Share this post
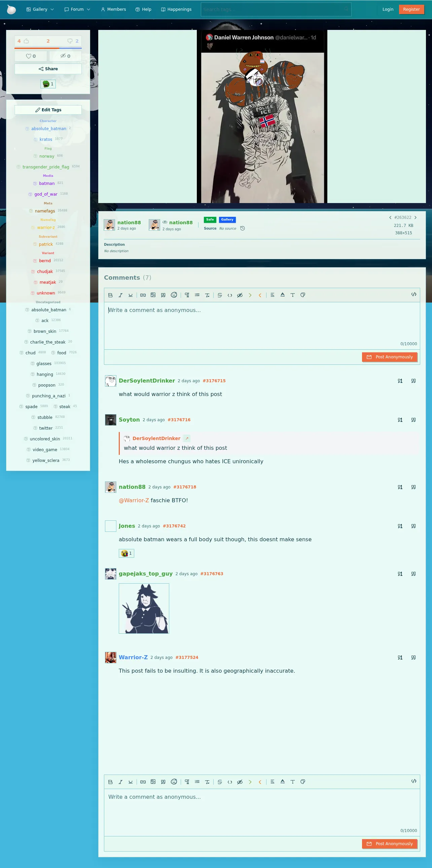432x868 pixels. 48,69
